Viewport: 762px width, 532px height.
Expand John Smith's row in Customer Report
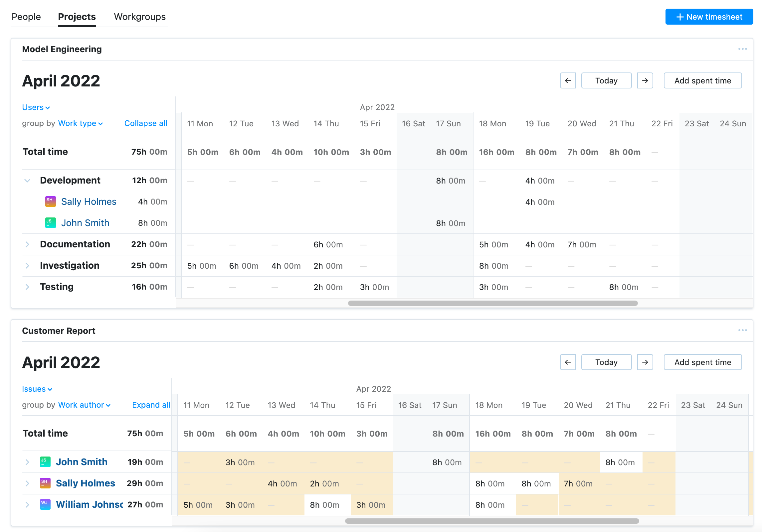(28, 462)
